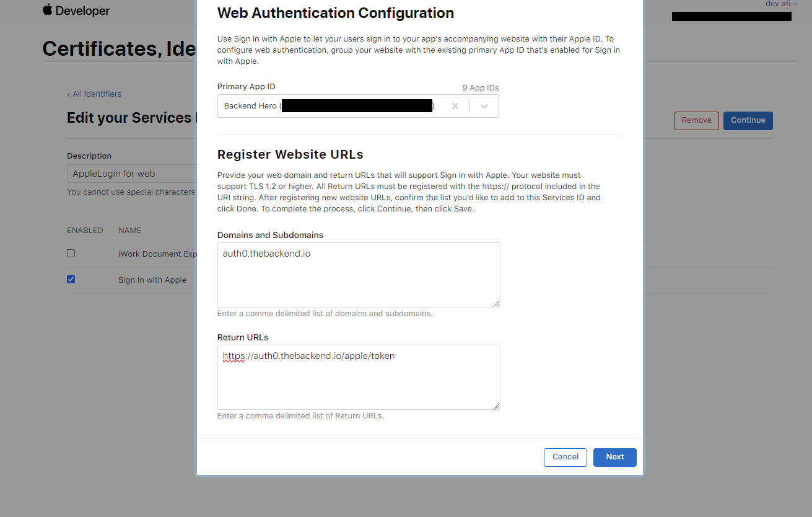Click the Return URLs label
Viewport: 812px width, 517px height.
tap(243, 338)
